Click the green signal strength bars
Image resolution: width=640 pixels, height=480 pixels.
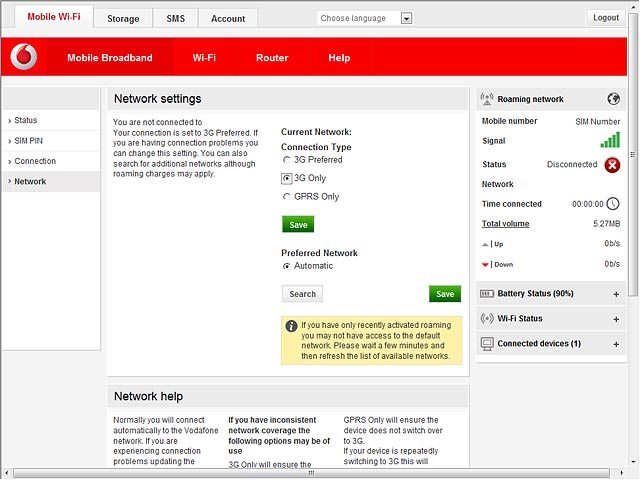pos(610,140)
